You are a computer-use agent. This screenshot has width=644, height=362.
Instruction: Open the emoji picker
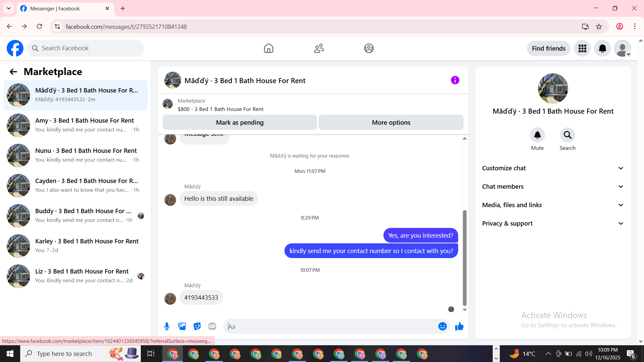(442, 326)
